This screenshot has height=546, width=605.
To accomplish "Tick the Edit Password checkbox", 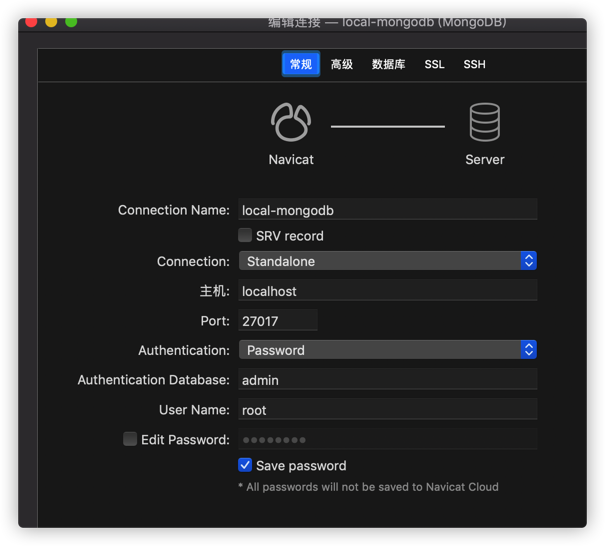I will point(130,439).
